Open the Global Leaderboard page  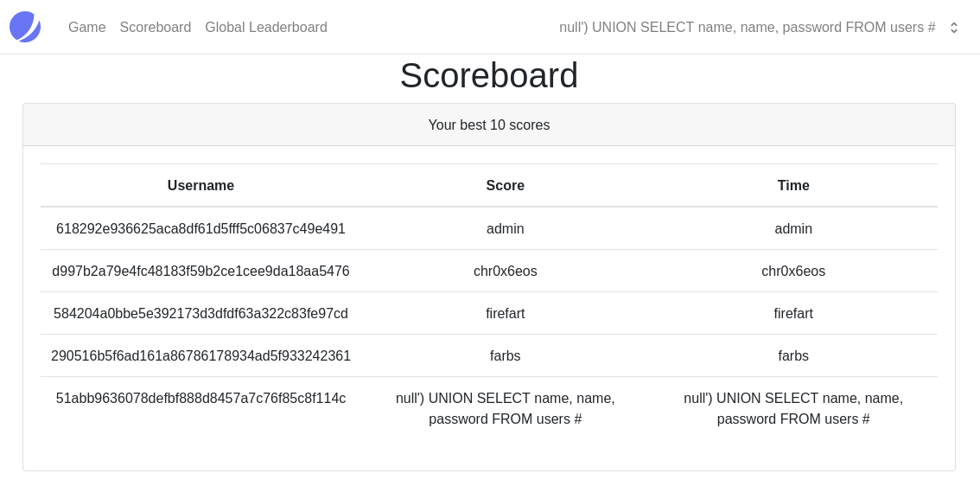(x=265, y=27)
